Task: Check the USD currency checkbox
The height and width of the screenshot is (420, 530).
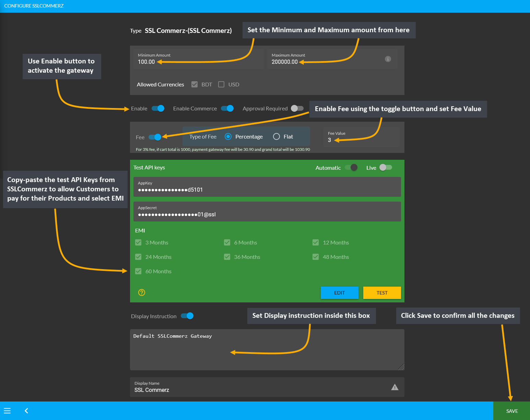Action: 221,84
